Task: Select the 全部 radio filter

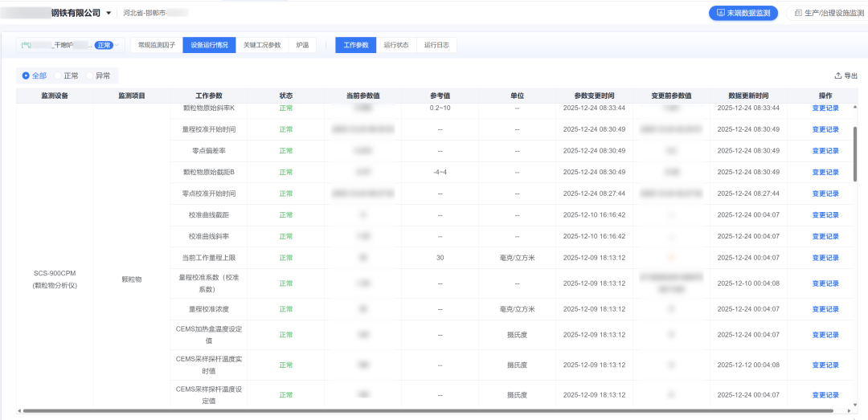Action: [x=26, y=75]
